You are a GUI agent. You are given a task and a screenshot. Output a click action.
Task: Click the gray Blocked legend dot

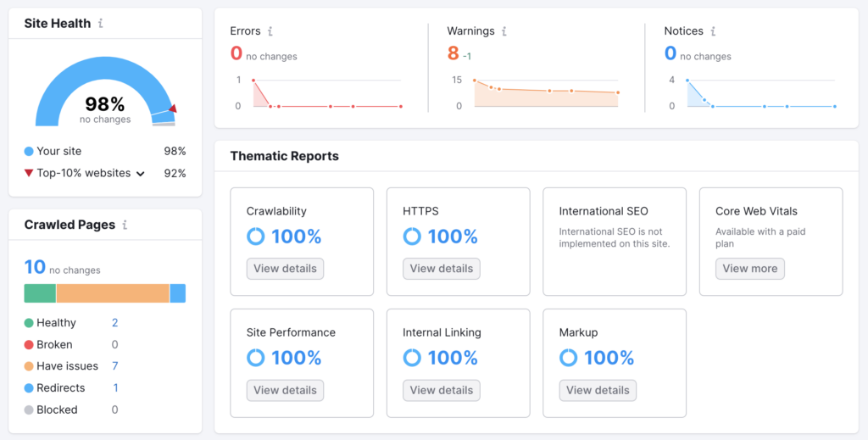tap(29, 410)
